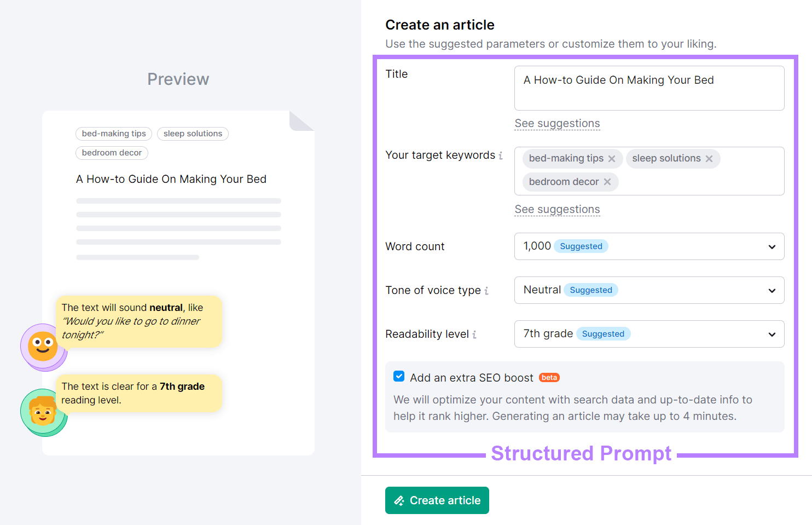Click the "Suggested" badge next to 1,000
Screen dimensions: 812x525
click(x=581, y=246)
